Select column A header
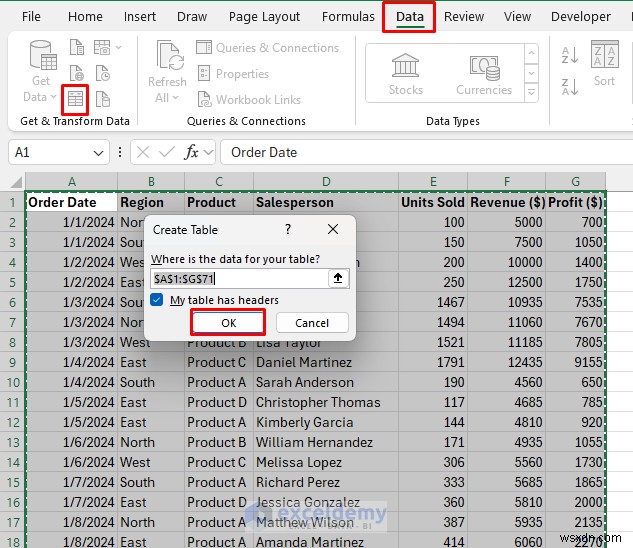This screenshot has height=548, width=633. [x=71, y=182]
